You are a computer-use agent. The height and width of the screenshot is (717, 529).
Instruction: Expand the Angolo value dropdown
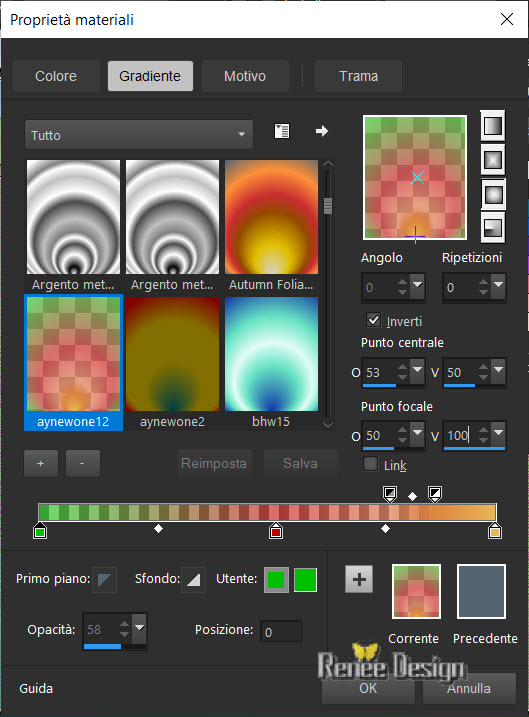click(x=417, y=285)
